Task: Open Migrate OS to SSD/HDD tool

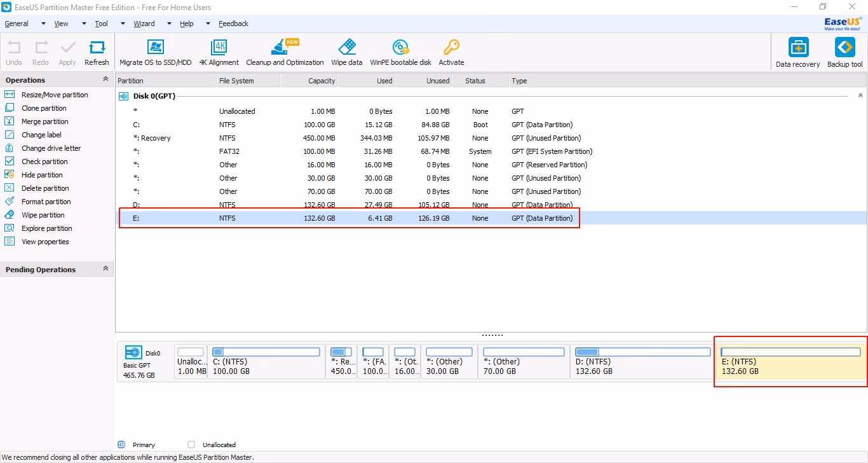Action: point(155,53)
